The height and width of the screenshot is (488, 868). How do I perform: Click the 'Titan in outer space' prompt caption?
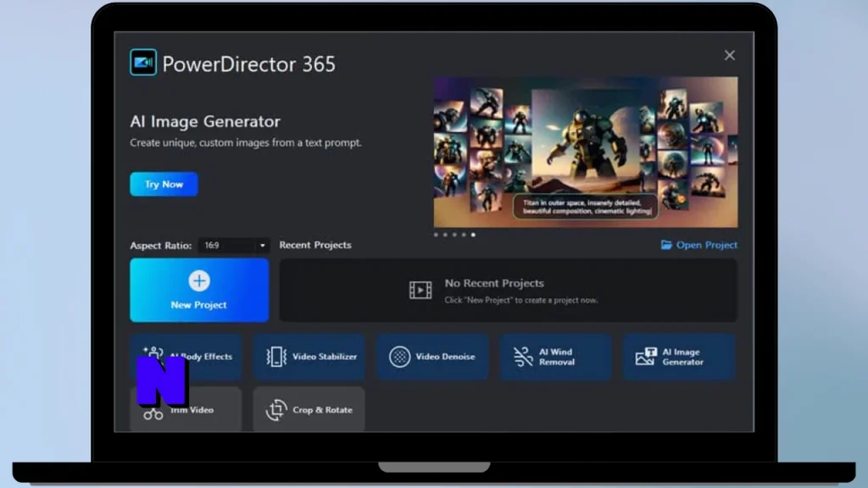coord(586,207)
